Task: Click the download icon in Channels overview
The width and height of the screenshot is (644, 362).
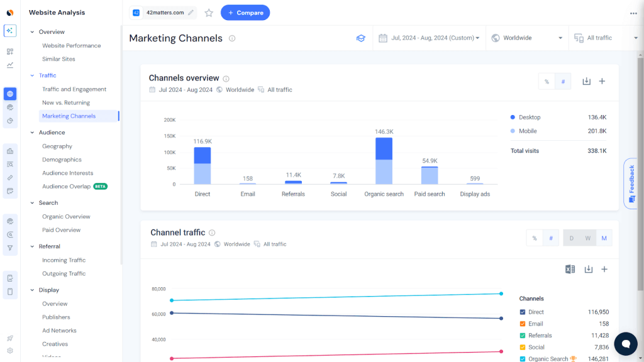Action: tap(586, 81)
